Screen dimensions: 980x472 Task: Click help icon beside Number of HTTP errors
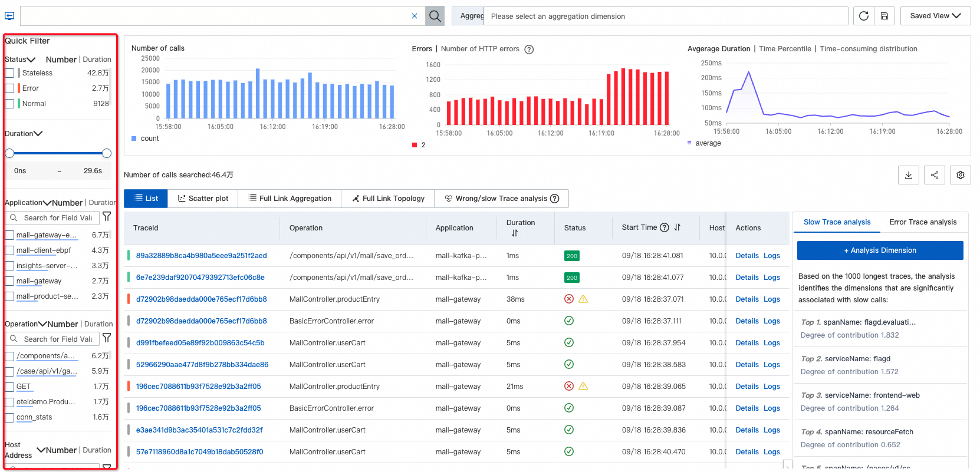click(529, 49)
